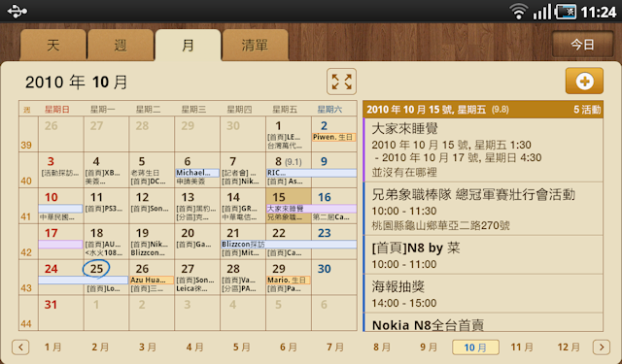Select October 8 with the RIC event
This screenshot has height=364, width=622.
click(289, 170)
